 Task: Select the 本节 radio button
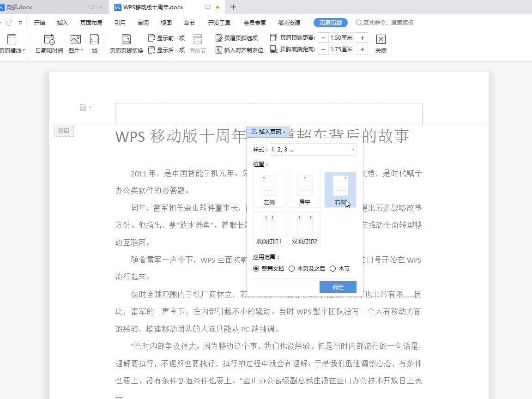click(x=333, y=268)
